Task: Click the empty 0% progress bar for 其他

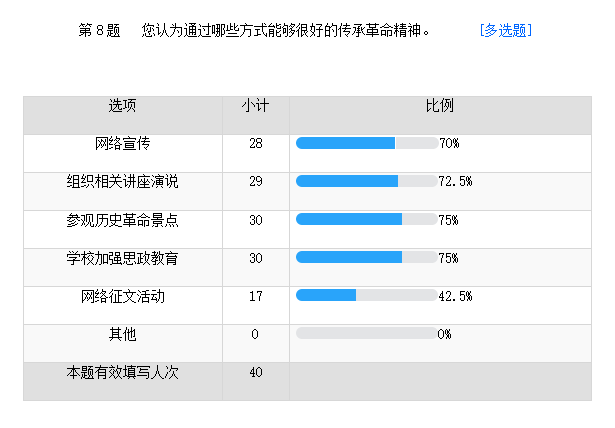Action: (366, 334)
